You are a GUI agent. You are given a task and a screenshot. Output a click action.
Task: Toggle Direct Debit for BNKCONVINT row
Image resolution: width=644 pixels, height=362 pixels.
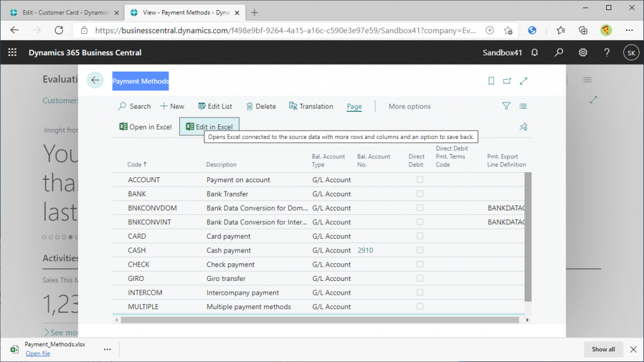(419, 222)
